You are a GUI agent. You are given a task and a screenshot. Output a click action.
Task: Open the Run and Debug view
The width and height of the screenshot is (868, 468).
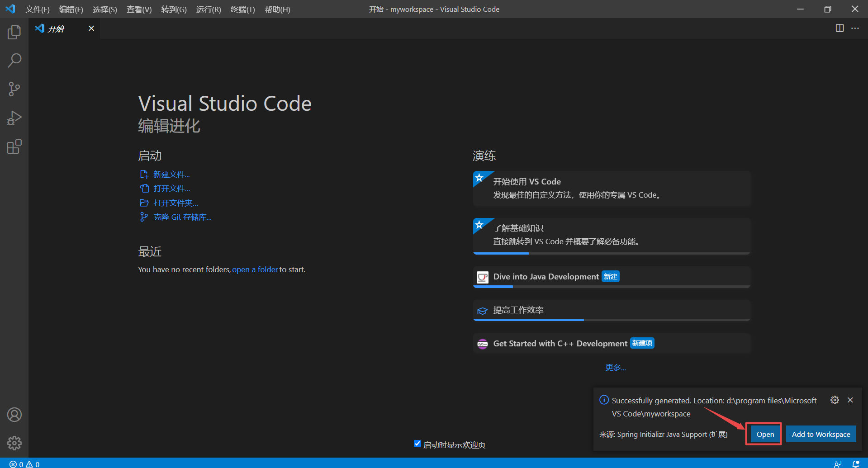pos(14,118)
